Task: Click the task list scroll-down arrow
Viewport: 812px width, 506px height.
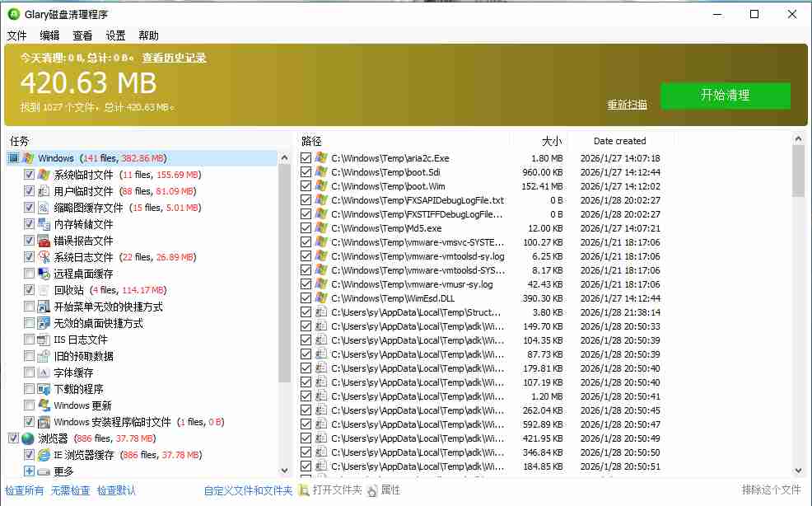Action: 285,469
